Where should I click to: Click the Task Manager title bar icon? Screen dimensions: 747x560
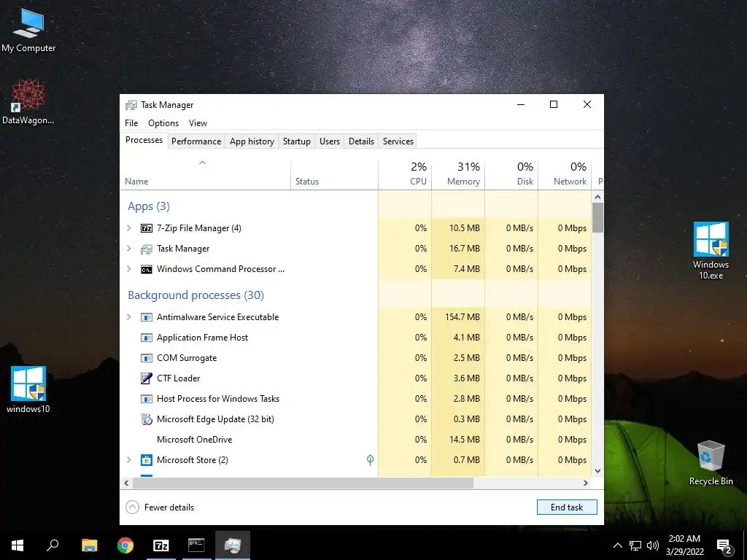pos(131,105)
